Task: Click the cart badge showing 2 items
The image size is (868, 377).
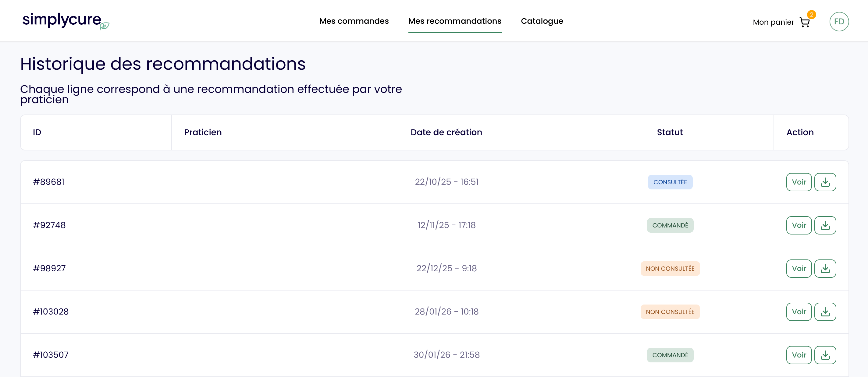Action: (812, 14)
